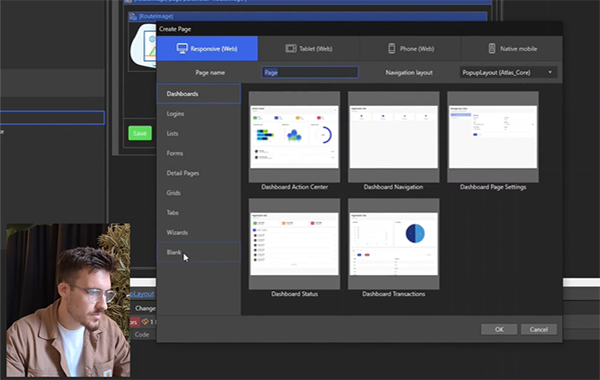Click the RouteImage widget header icon
This screenshot has width=600, height=380.
133,16
